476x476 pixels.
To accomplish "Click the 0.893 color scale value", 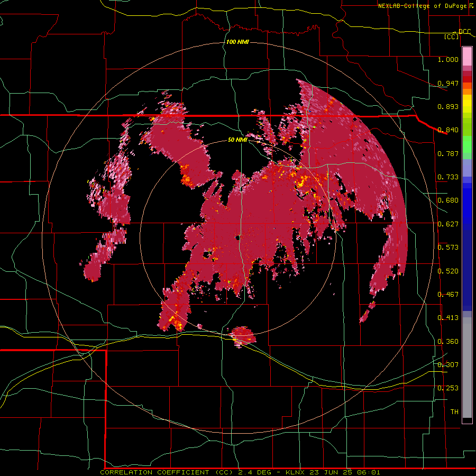I will (x=448, y=106).
